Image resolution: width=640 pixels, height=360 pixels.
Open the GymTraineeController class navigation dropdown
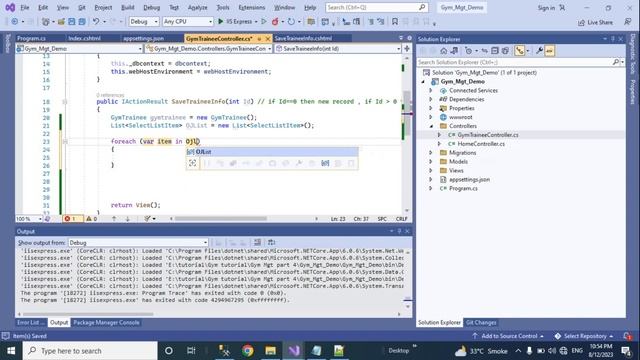tap(209, 49)
